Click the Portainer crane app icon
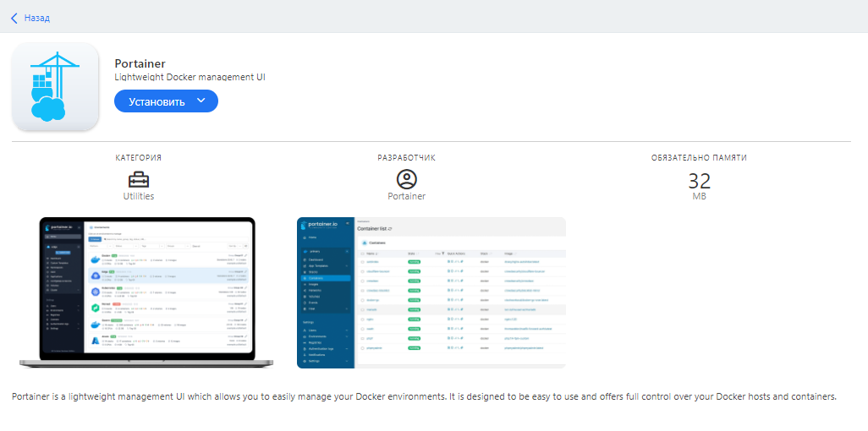Viewport: 868px width, 431px height. (55, 87)
